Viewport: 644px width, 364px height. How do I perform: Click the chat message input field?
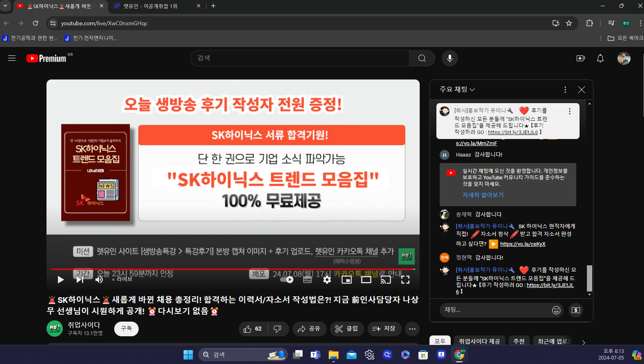[x=494, y=310]
